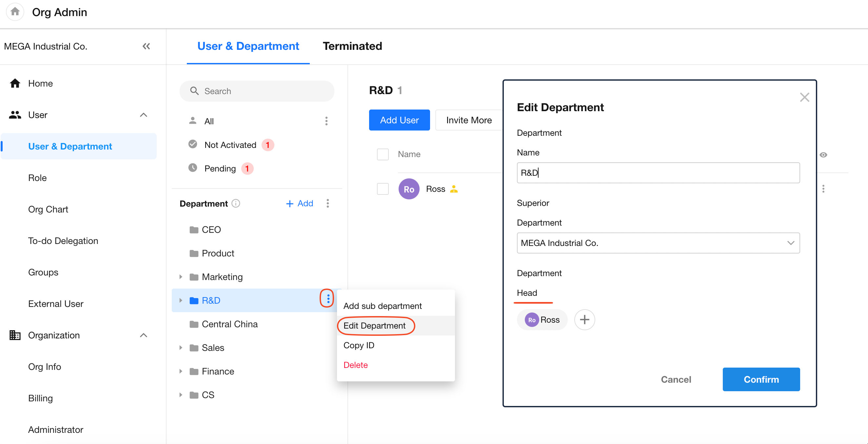The width and height of the screenshot is (868, 444).
Task: Close the Edit Department dialog
Action: [804, 97]
